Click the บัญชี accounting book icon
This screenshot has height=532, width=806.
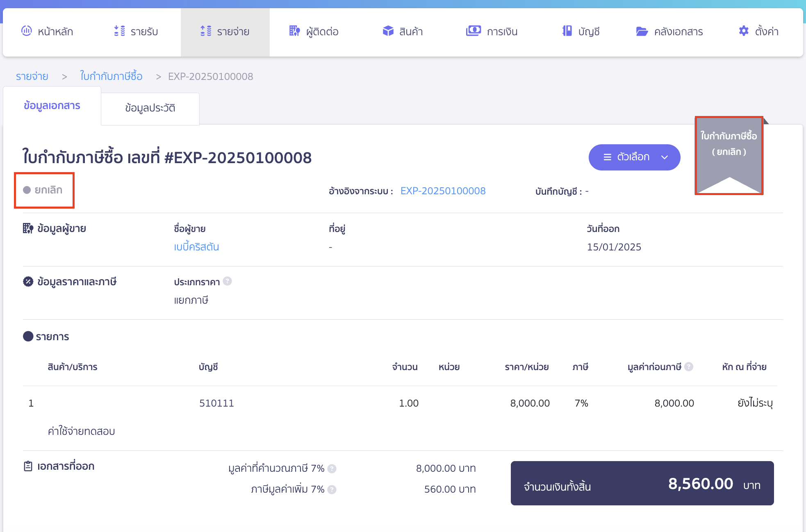pyautogui.click(x=567, y=31)
